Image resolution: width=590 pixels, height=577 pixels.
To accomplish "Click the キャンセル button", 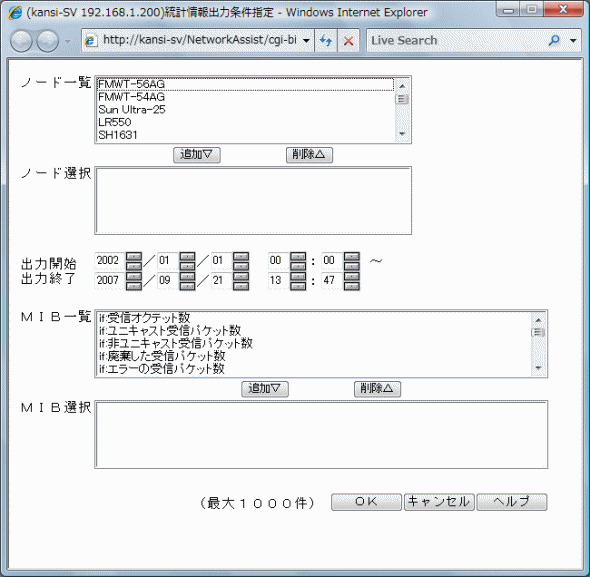I will pos(439,502).
